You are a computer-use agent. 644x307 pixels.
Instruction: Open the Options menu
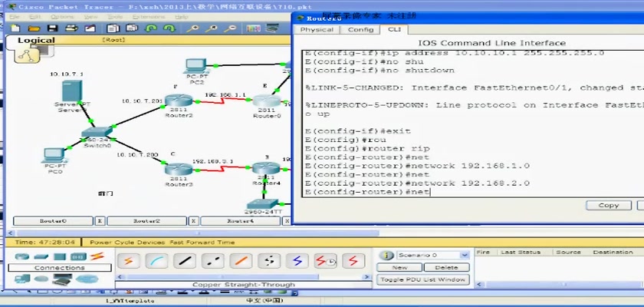pyautogui.click(x=62, y=17)
